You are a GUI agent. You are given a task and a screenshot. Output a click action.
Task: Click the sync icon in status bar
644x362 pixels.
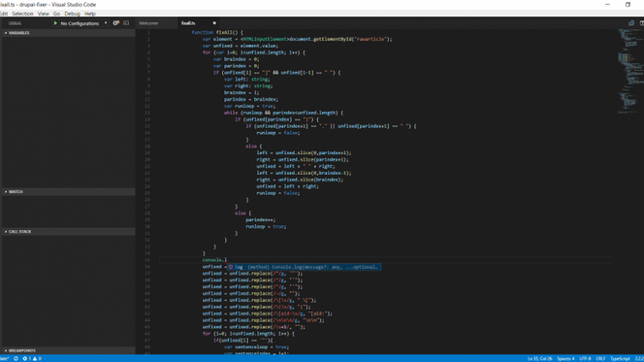pyautogui.click(x=16, y=359)
